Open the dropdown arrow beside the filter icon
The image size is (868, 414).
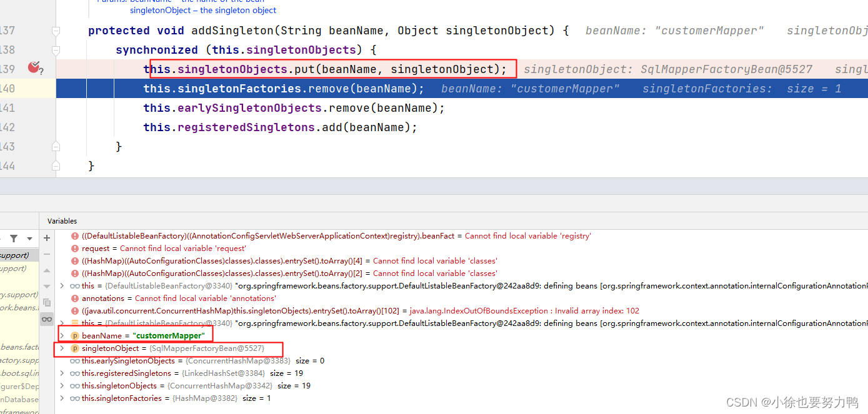[x=29, y=239]
